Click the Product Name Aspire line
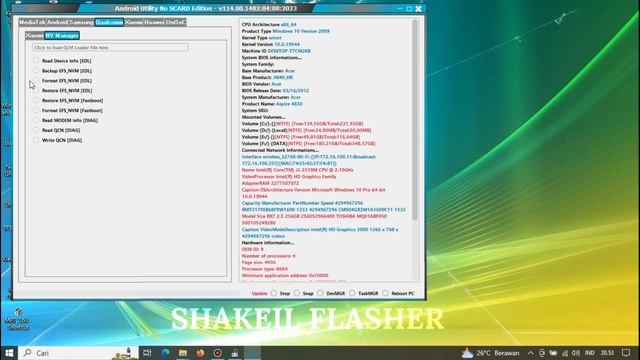 [272, 104]
